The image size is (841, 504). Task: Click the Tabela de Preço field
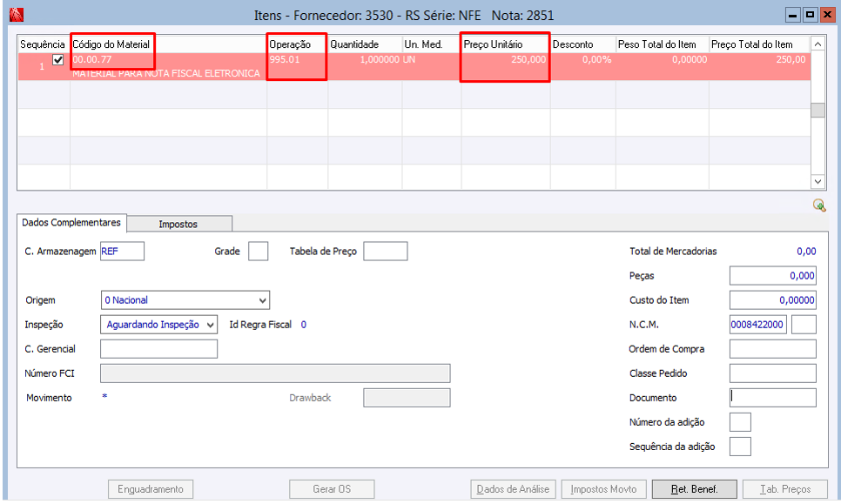[386, 251]
